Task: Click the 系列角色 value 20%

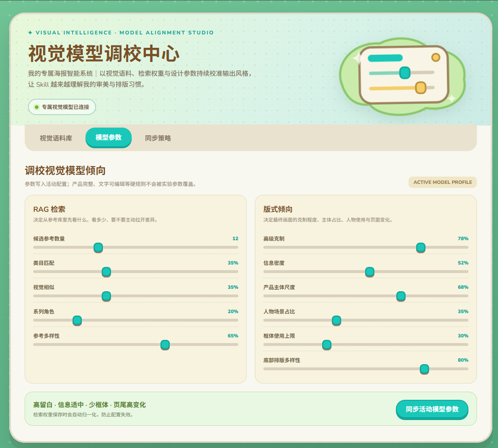Action: pyautogui.click(x=233, y=311)
